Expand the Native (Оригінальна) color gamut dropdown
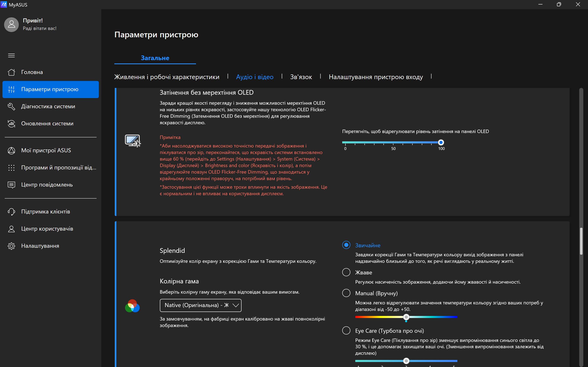The height and width of the screenshot is (367, 588). point(200,305)
